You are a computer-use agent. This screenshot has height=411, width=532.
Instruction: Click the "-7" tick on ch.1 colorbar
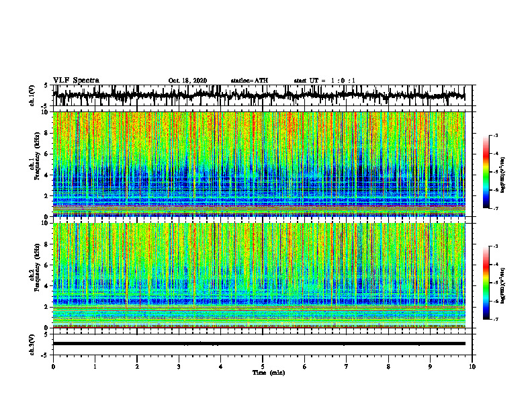(496, 208)
